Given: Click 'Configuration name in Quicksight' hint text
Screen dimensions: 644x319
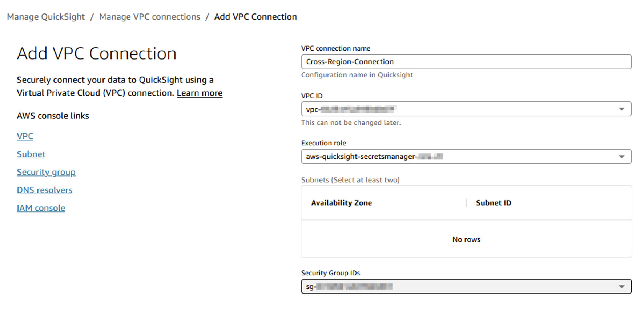Looking at the screenshot, I should click(357, 75).
